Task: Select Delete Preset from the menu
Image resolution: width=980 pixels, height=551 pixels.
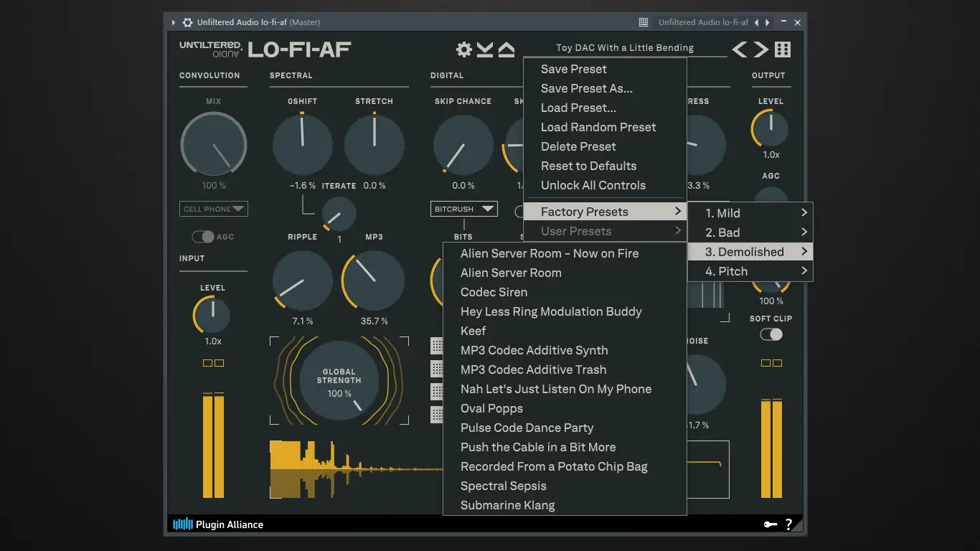Action: point(605,146)
